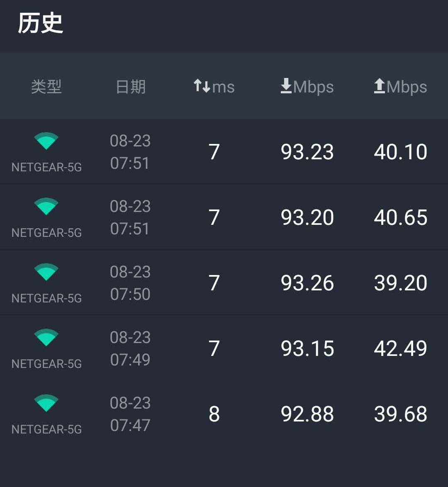Click the 类型 column header

pos(46,87)
